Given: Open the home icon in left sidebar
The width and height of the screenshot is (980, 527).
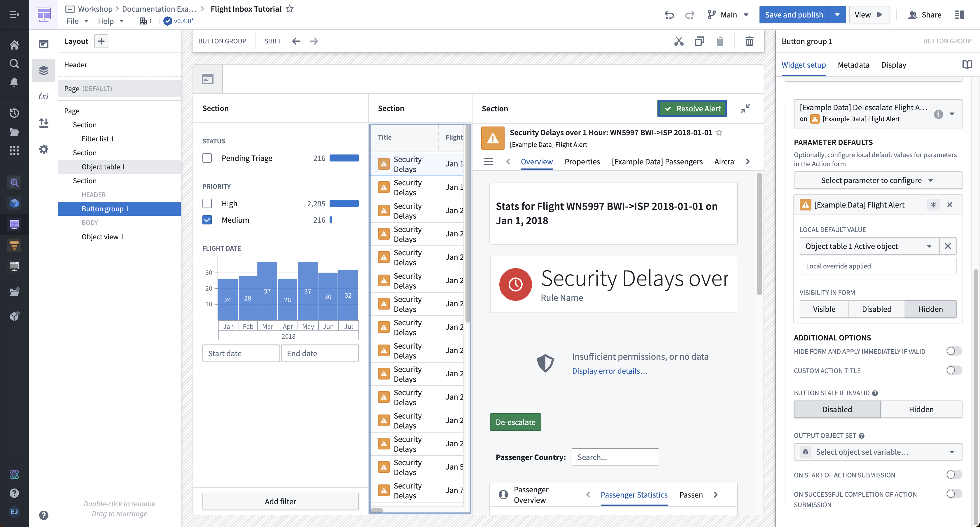Looking at the screenshot, I should pyautogui.click(x=14, y=45).
